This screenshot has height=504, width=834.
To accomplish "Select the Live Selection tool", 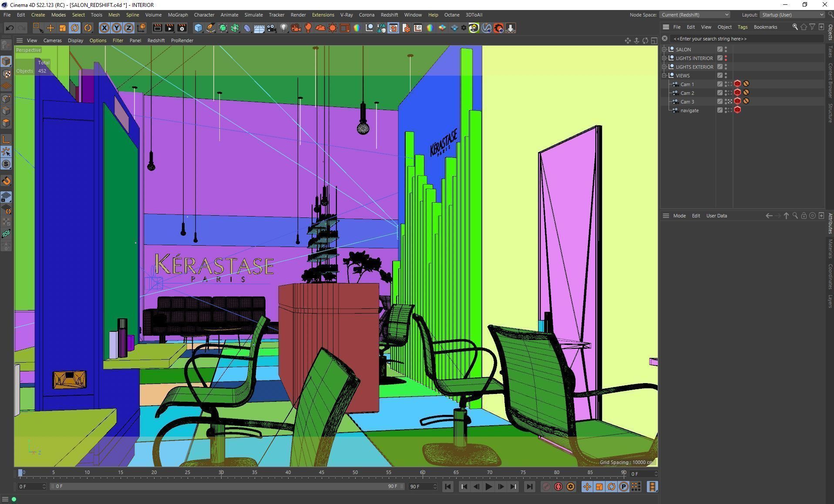I will pyautogui.click(x=38, y=28).
